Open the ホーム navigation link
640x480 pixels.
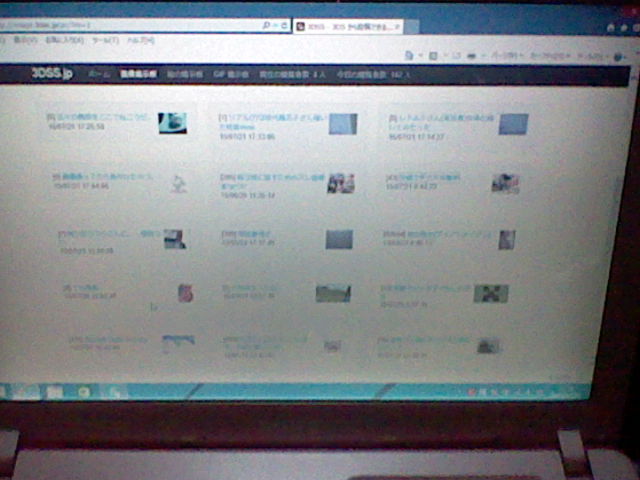pyautogui.click(x=99, y=75)
